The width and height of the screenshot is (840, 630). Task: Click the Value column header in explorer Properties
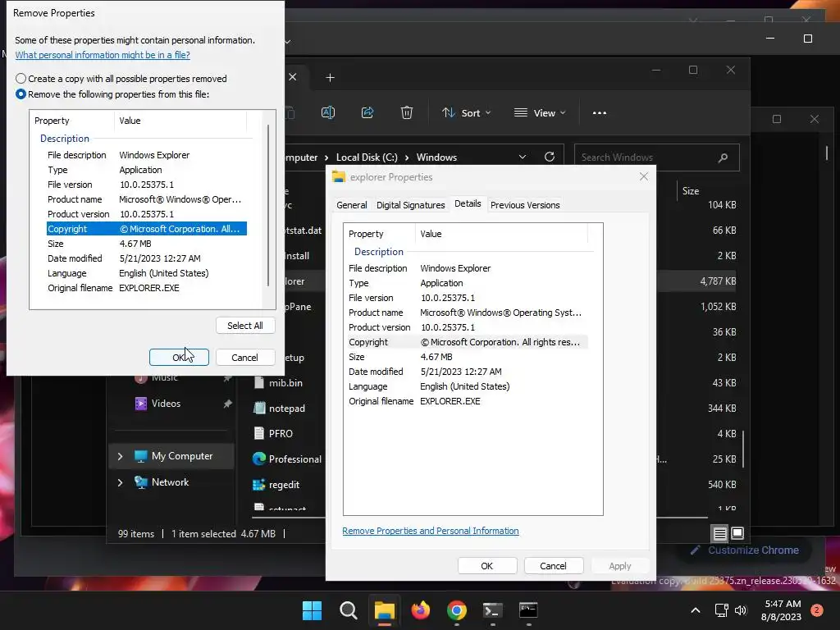tap(501, 234)
